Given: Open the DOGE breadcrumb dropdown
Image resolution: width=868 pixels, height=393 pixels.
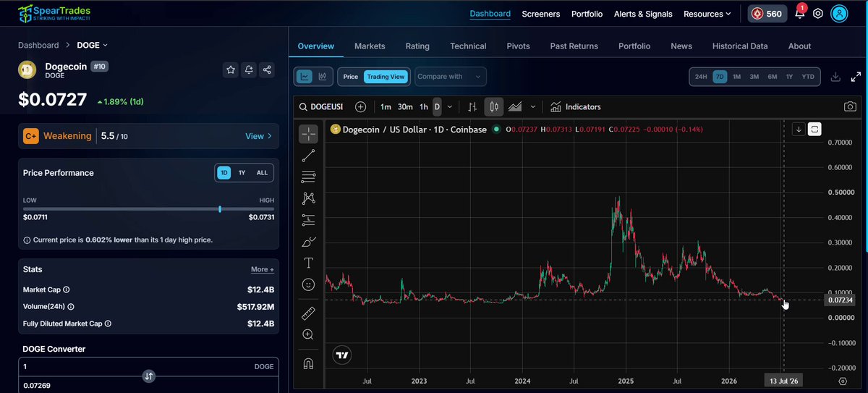Looking at the screenshot, I should coord(92,45).
